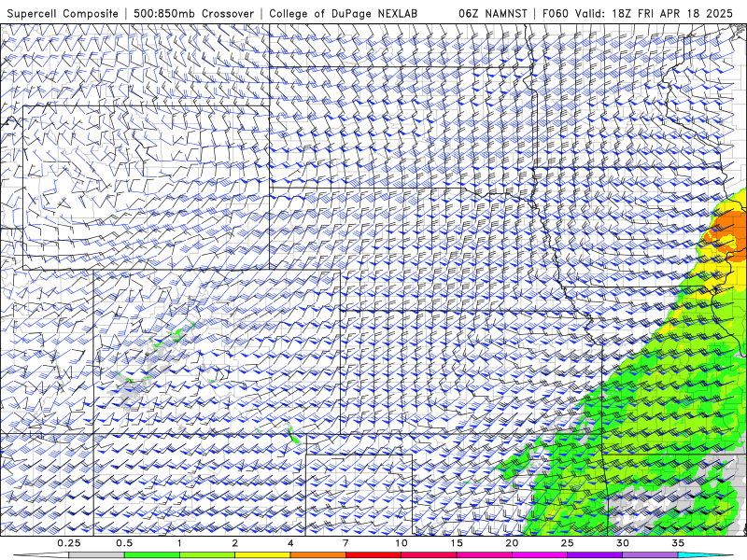Click the legend label 2 under the color bar

(x=235, y=543)
